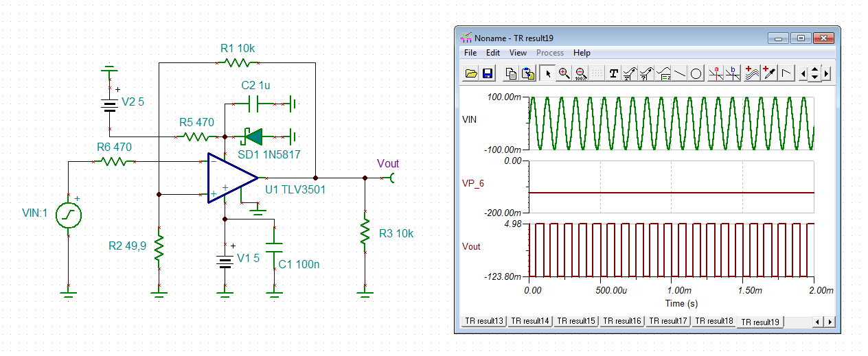Click the Vout curve label in plot
The image size is (868, 356).
click(x=472, y=246)
